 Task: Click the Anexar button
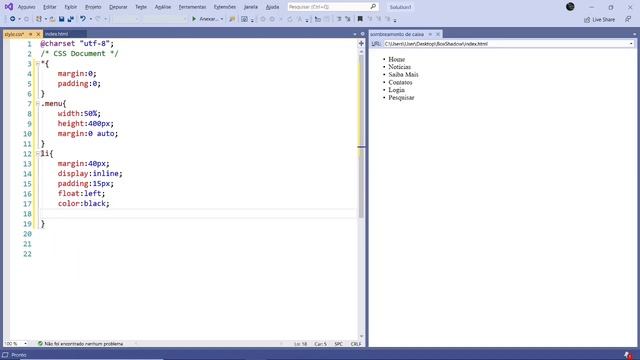coord(208,19)
